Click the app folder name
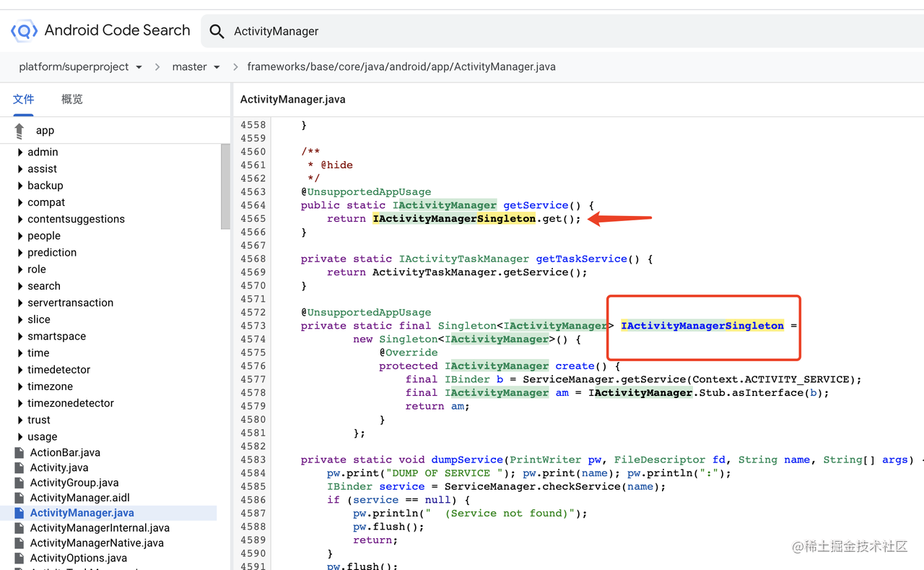This screenshot has width=924, height=570. [x=45, y=131]
